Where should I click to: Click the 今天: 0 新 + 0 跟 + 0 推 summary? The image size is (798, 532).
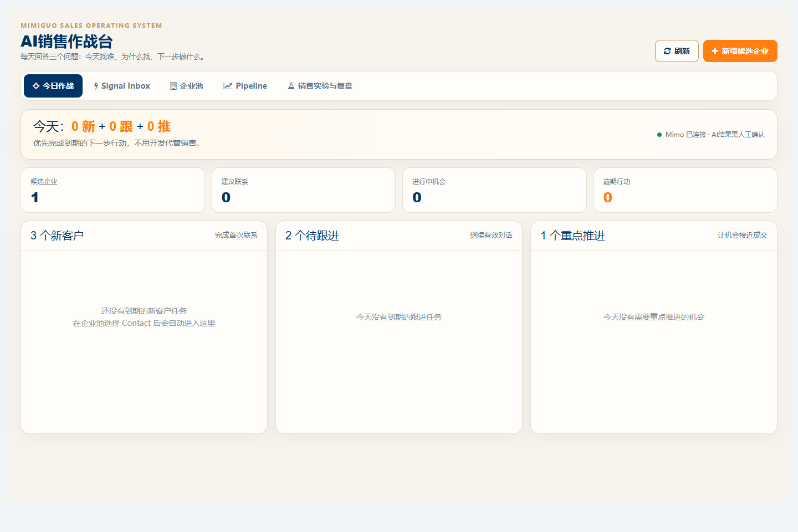[102, 127]
